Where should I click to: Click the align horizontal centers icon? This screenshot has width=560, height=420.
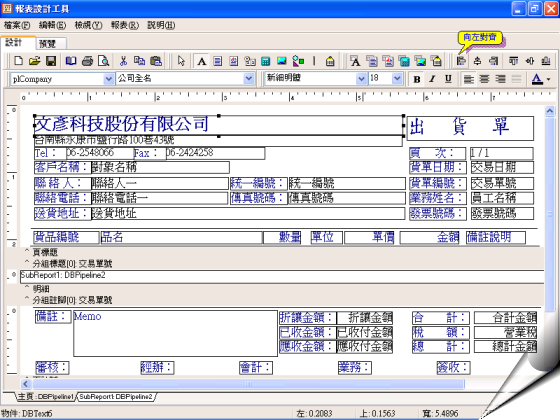pyautogui.click(x=477, y=61)
